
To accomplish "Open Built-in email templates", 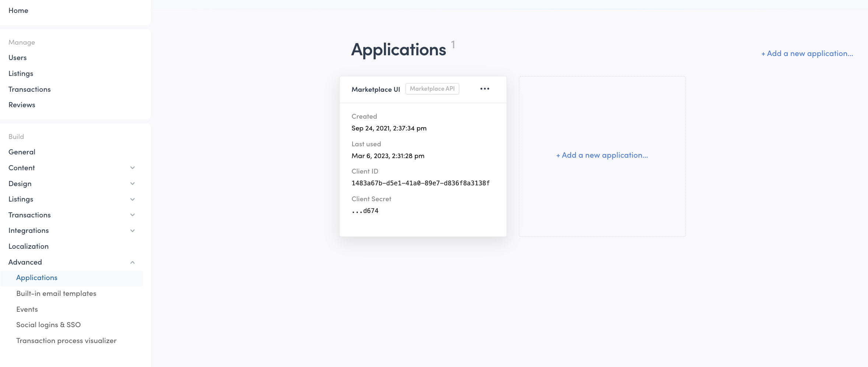I will tap(56, 294).
